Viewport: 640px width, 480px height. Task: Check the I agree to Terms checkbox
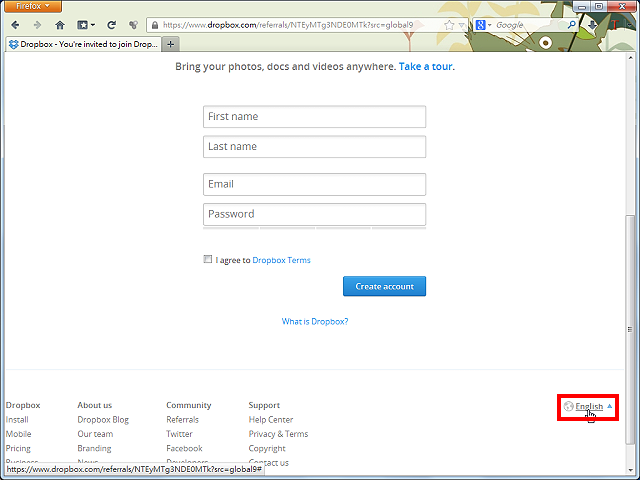[208, 259]
